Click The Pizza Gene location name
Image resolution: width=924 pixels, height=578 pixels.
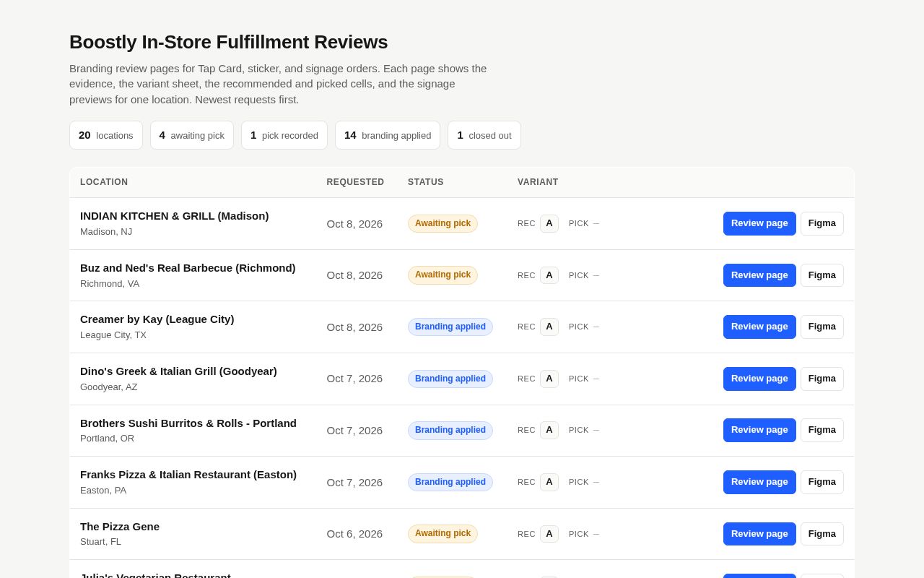pyautogui.click(x=120, y=527)
